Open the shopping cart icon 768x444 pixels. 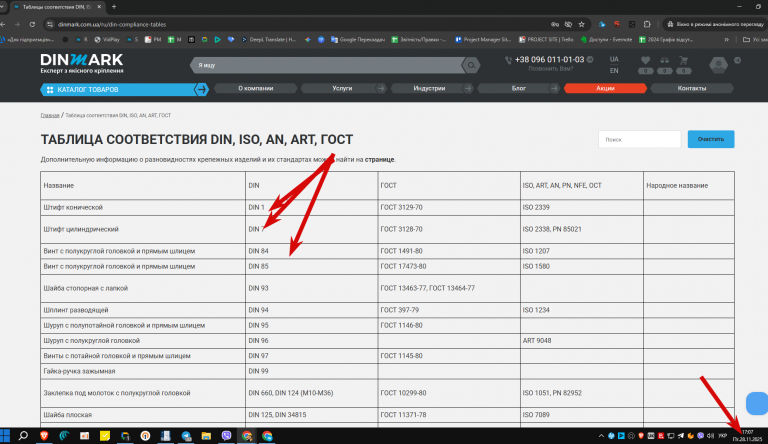point(683,60)
